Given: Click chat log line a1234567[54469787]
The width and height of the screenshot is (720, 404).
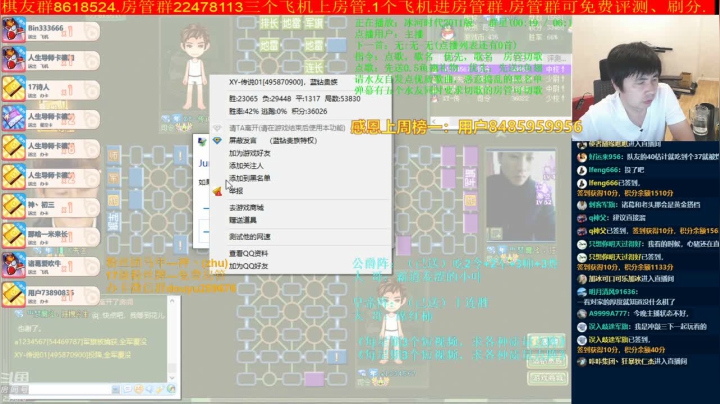Looking at the screenshot, I should (x=80, y=342).
